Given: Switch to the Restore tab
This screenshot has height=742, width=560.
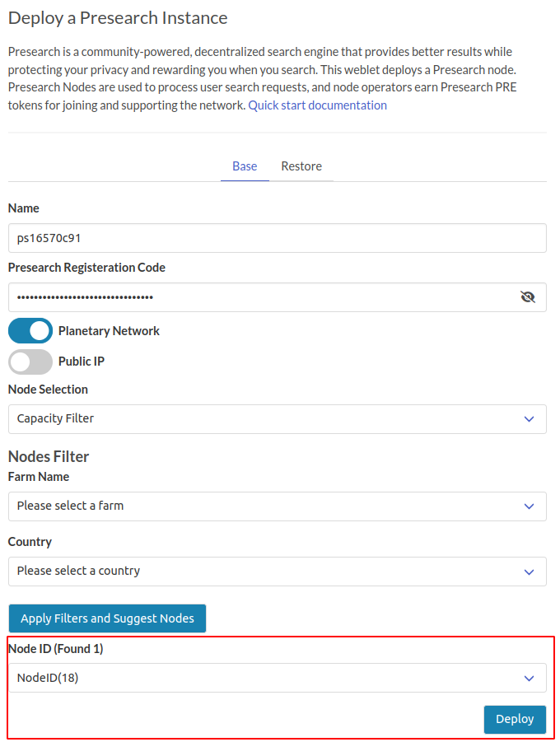Looking at the screenshot, I should [x=301, y=166].
